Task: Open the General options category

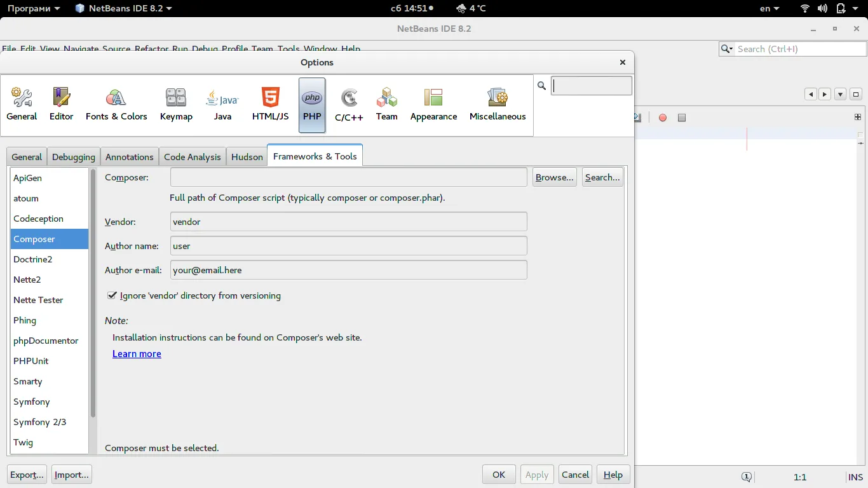Action: [22, 105]
